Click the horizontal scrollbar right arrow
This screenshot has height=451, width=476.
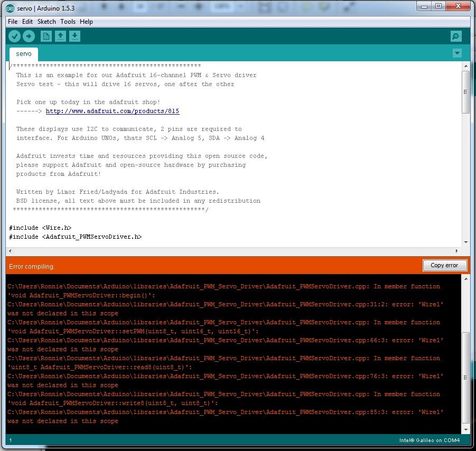click(x=457, y=251)
